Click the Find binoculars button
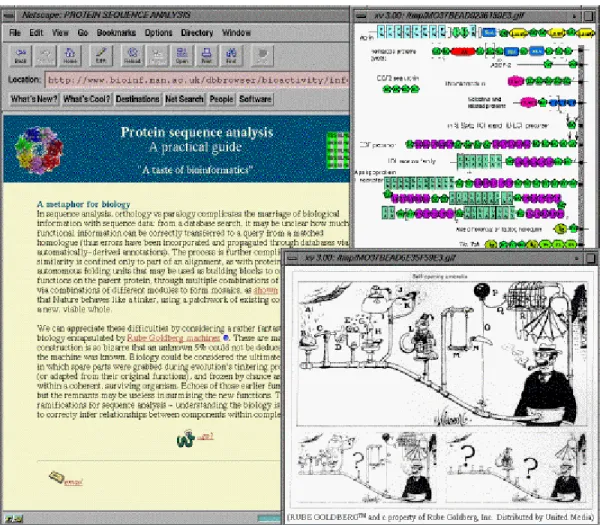Viewport: 600px width, 525px height. [231, 56]
